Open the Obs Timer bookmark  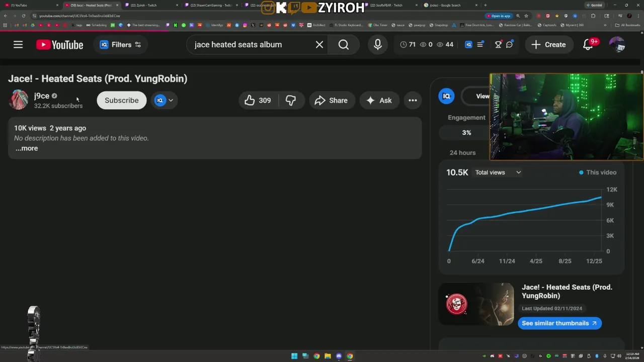tap(378, 25)
